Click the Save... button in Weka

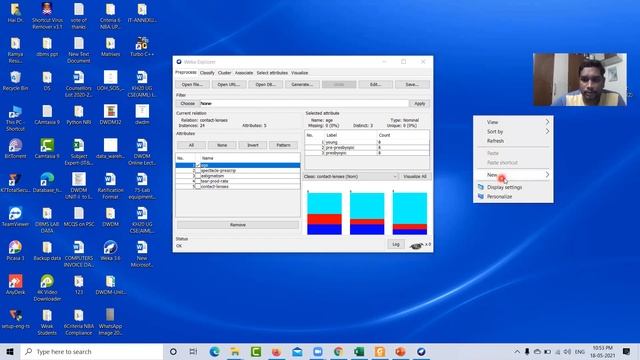[412, 84]
